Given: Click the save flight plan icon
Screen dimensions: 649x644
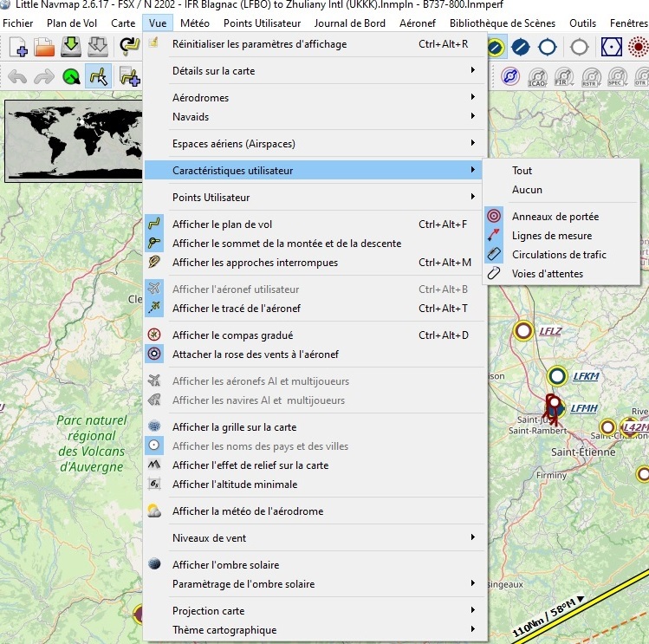Looking at the screenshot, I should point(71,46).
